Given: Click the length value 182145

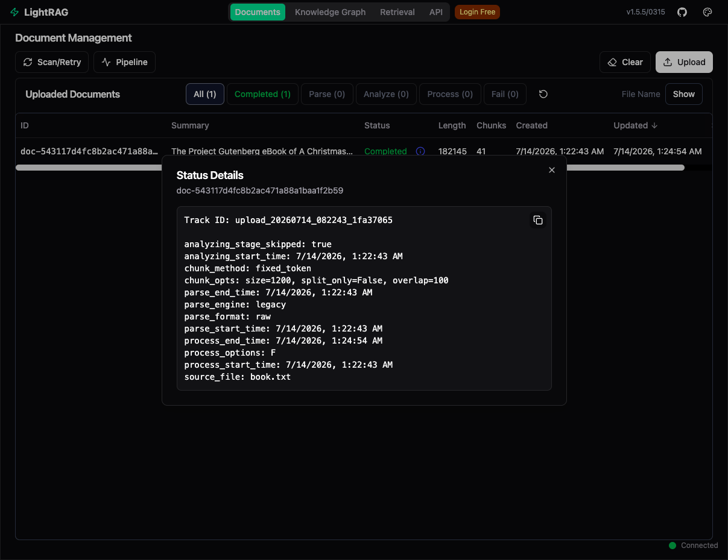Looking at the screenshot, I should pyautogui.click(x=452, y=151).
